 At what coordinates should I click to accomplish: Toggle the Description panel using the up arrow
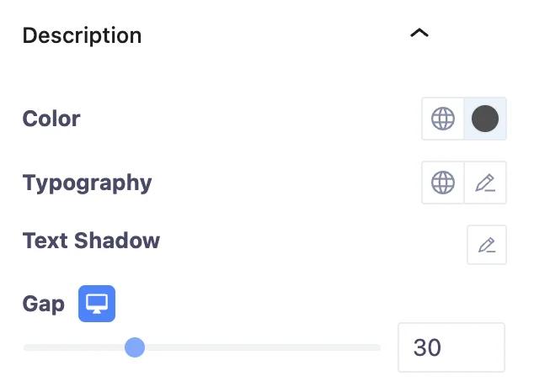[419, 34]
